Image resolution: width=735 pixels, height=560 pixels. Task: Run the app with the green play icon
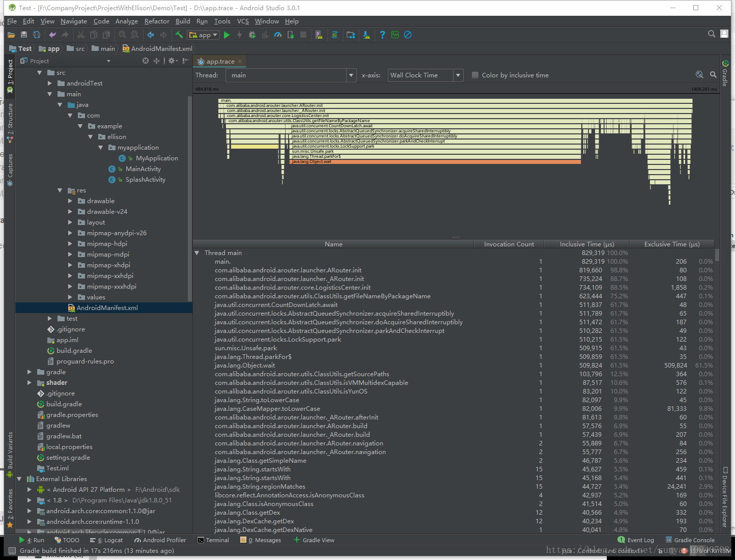(227, 35)
